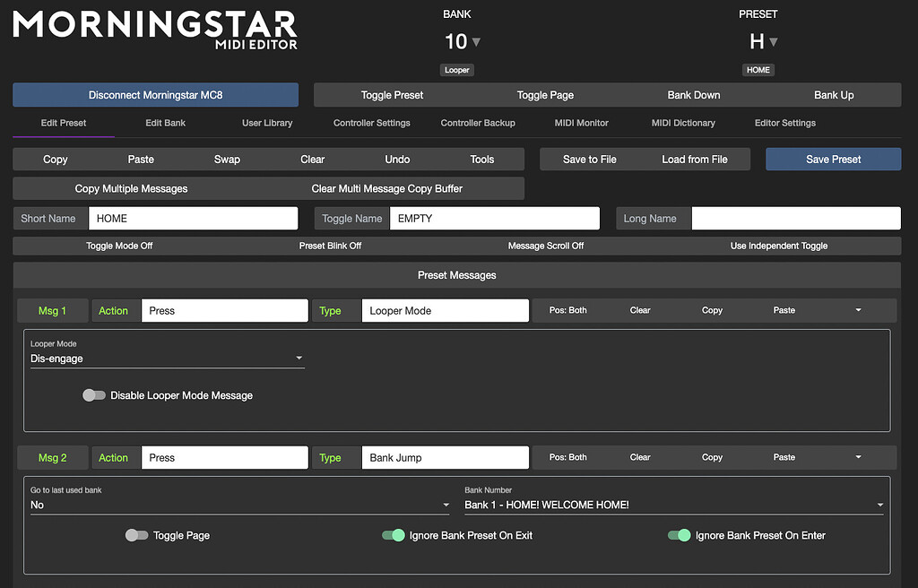The width and height of the screenshot is (918, 588).
Task: Turn off Ignore Bank Preset On Exit
Action: (394, 535)
